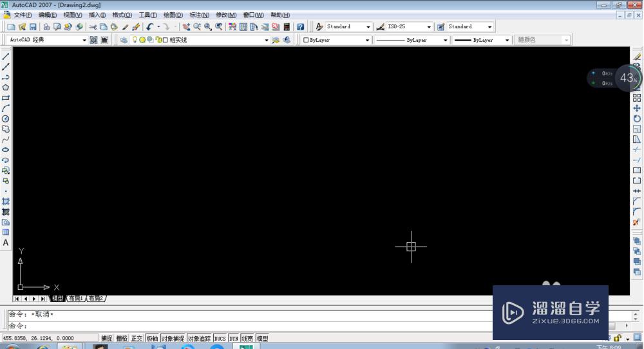Select the Array tool in modify toolbar
This screenshot has width=644, height=349.
637,98
